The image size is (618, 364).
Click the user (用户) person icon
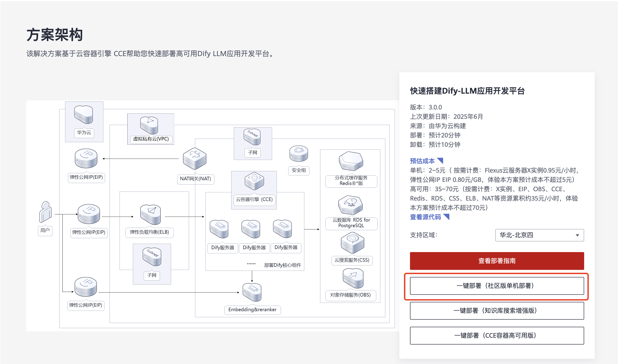(45, 212)
